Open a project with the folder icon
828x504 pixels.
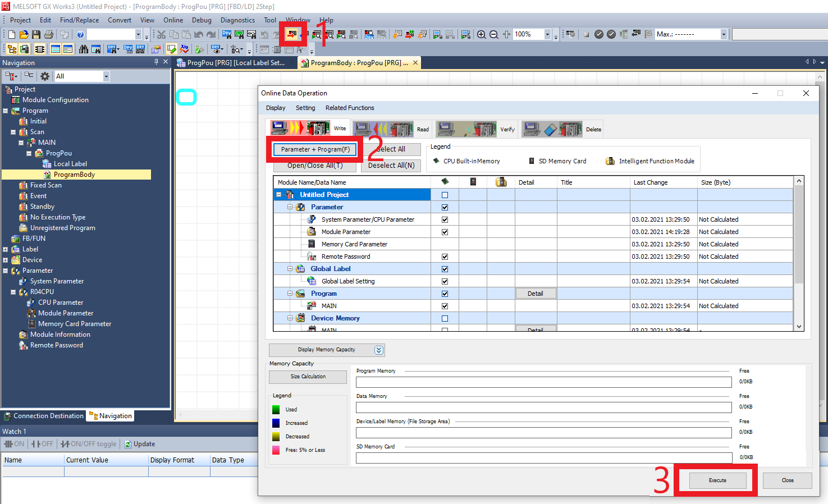pos(24,35)
